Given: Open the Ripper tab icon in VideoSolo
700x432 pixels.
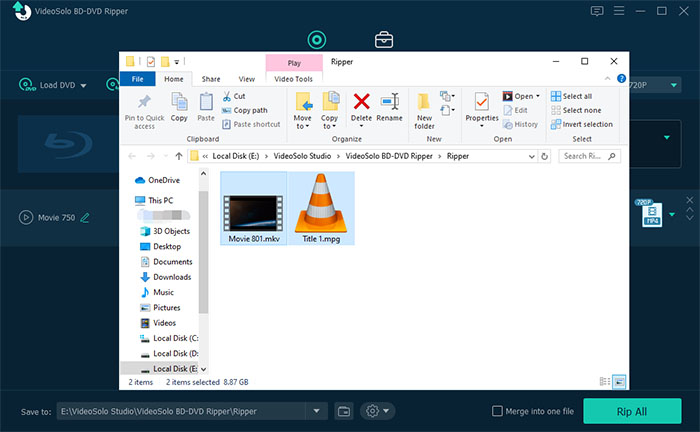Looking at the screenshot, I should [x=317, y=40].
